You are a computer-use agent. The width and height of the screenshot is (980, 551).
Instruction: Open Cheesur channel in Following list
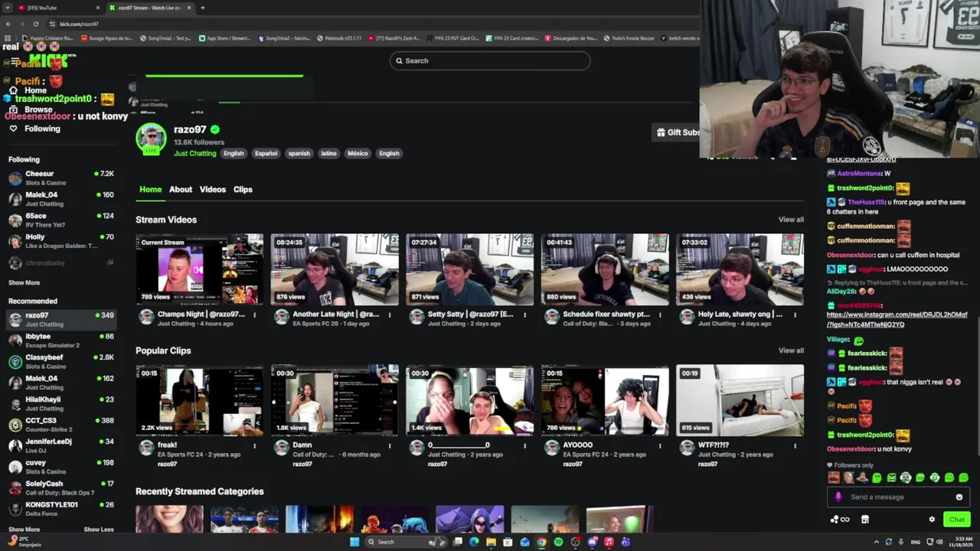(61, 178)
